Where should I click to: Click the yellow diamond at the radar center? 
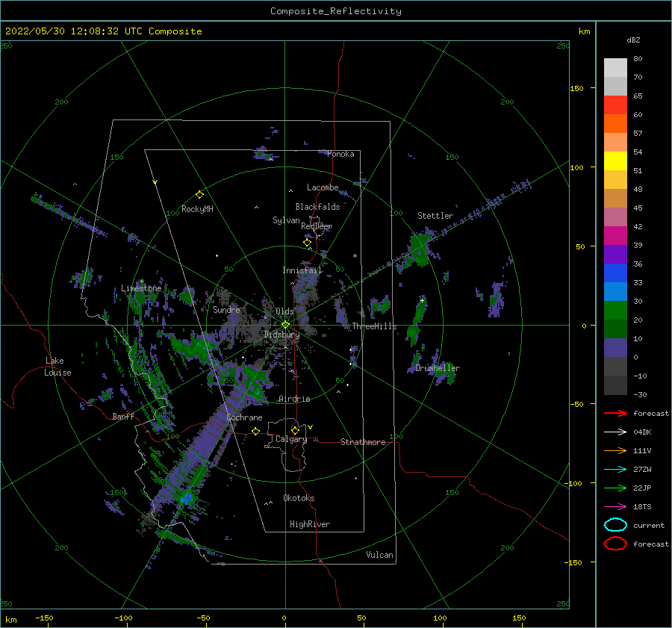pyautogui.click(x=285, y=325)
